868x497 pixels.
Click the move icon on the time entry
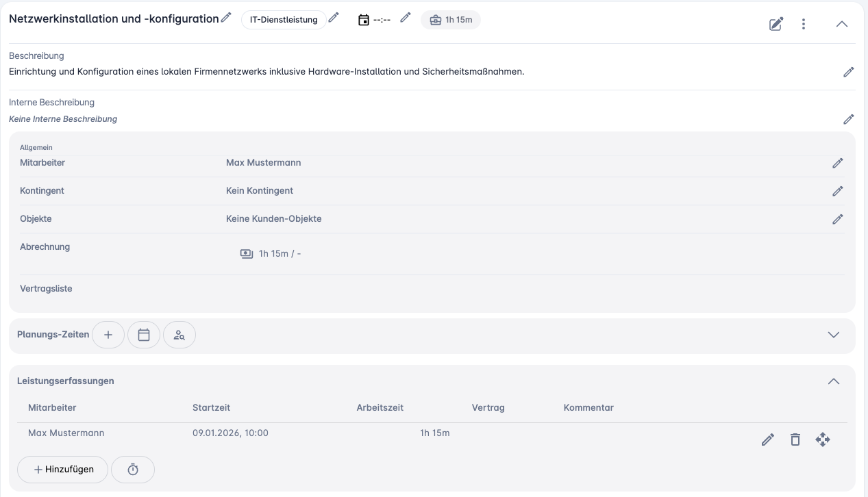pyautogui.click(x=823, y=439)
